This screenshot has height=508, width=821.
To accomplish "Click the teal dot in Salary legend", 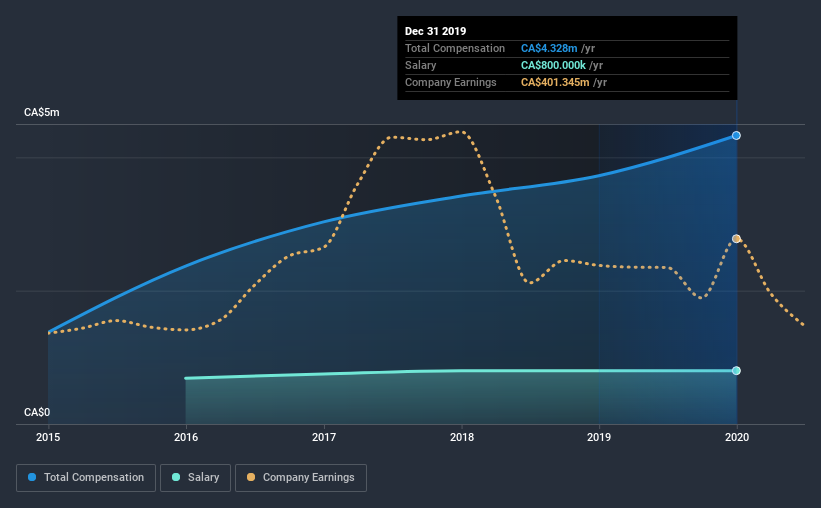I will [176, 477].
